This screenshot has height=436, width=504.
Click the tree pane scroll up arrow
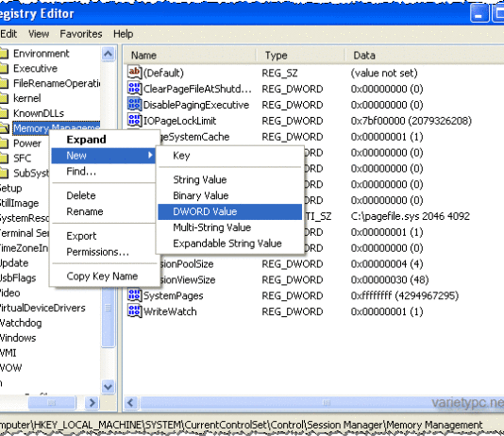click(x=108, y=54)
